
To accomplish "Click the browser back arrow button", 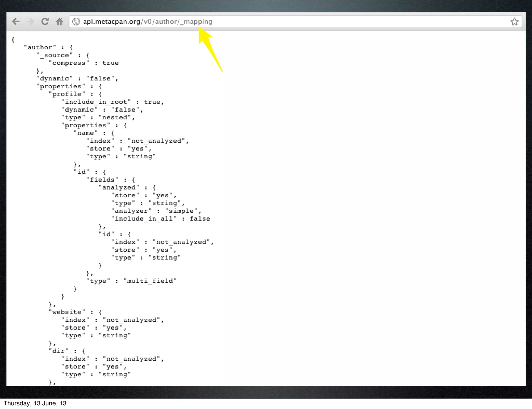I will point(16,22).
